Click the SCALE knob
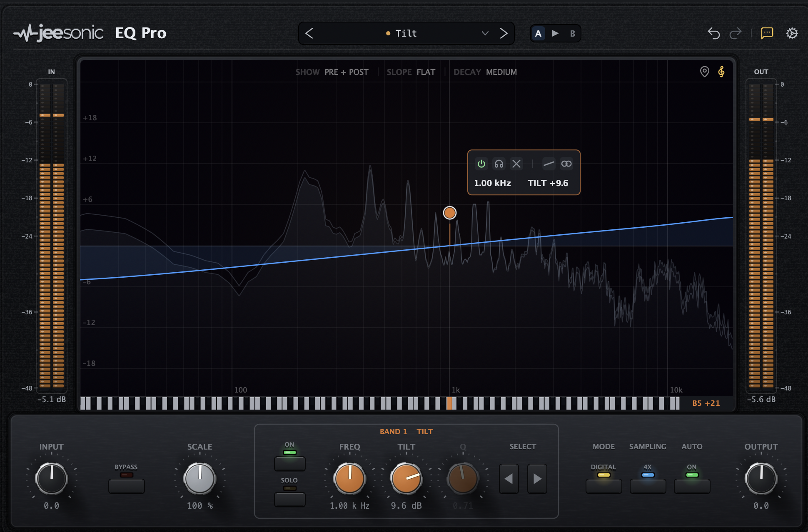The image size is (808, 532). click(200, 478)
